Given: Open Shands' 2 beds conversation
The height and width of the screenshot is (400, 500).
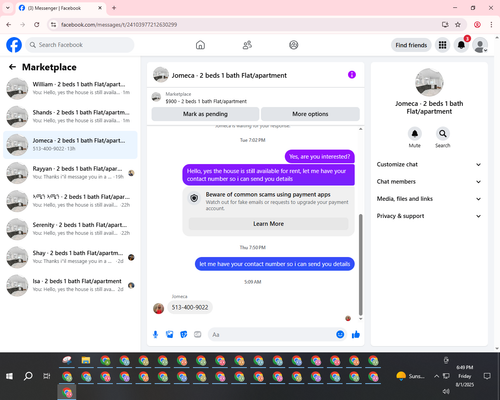Looking at the screenshot, I should [70, 117].
